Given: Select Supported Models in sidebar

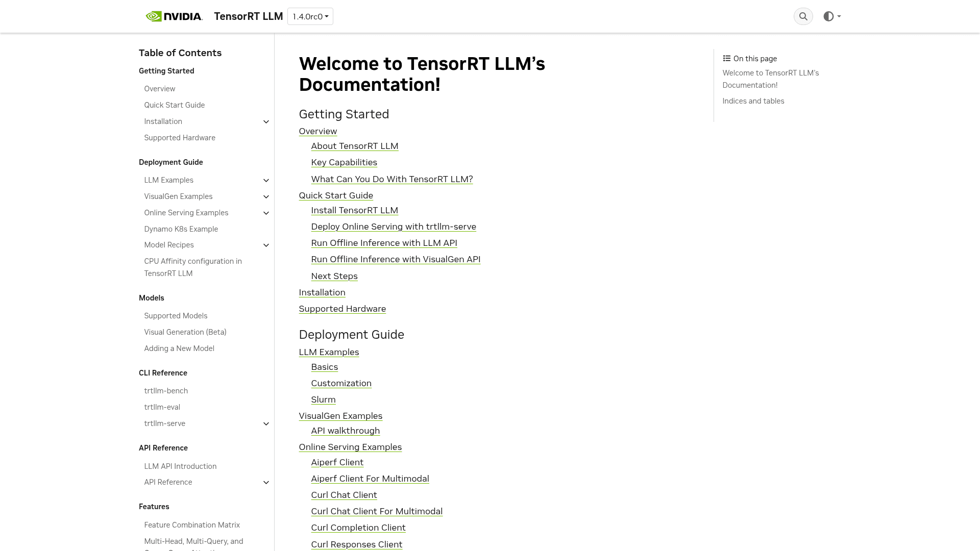Looking at the screenshot, I should click(176, 316).
